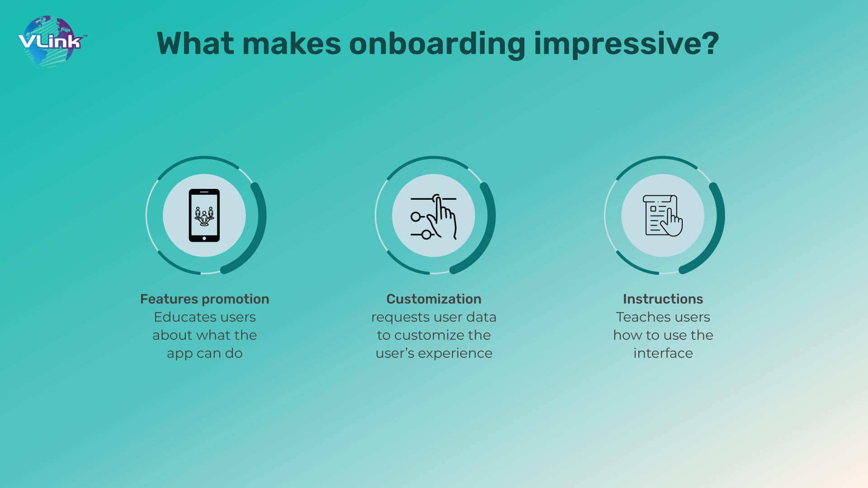Toggle the Instructions circle indicator
The width and height of the screenshot is (868, 488).
click(x=664, y=216)
